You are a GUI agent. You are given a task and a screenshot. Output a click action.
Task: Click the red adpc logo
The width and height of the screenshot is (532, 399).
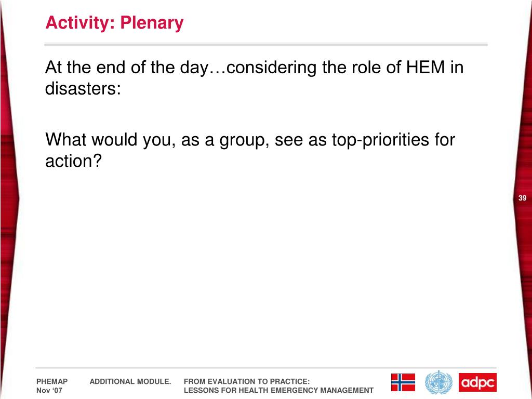477,382
